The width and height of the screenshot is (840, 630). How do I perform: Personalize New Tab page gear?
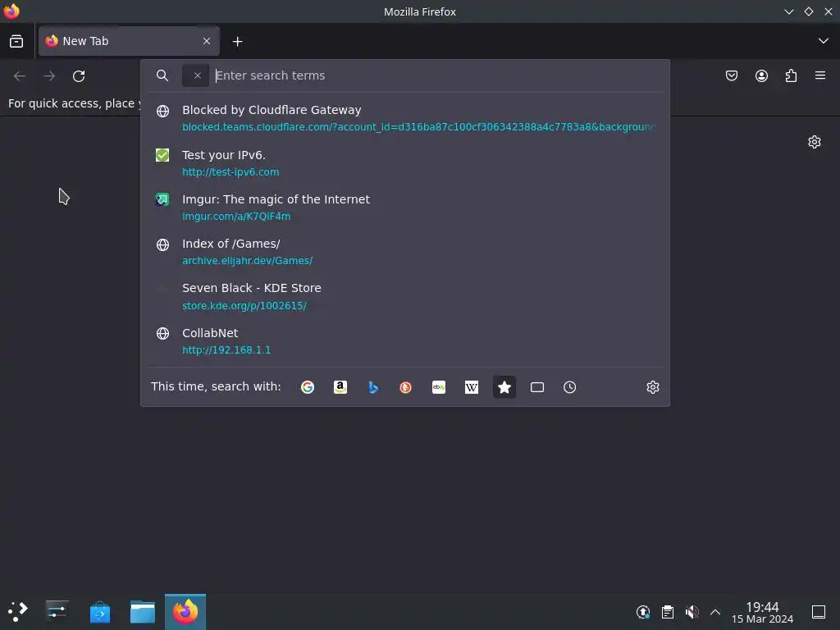coord(815,142)
